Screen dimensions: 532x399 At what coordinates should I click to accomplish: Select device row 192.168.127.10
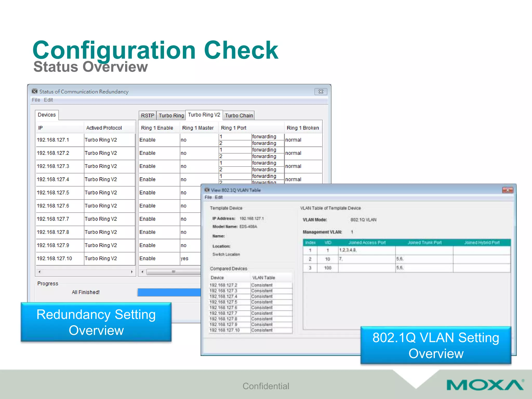point(86,259)
